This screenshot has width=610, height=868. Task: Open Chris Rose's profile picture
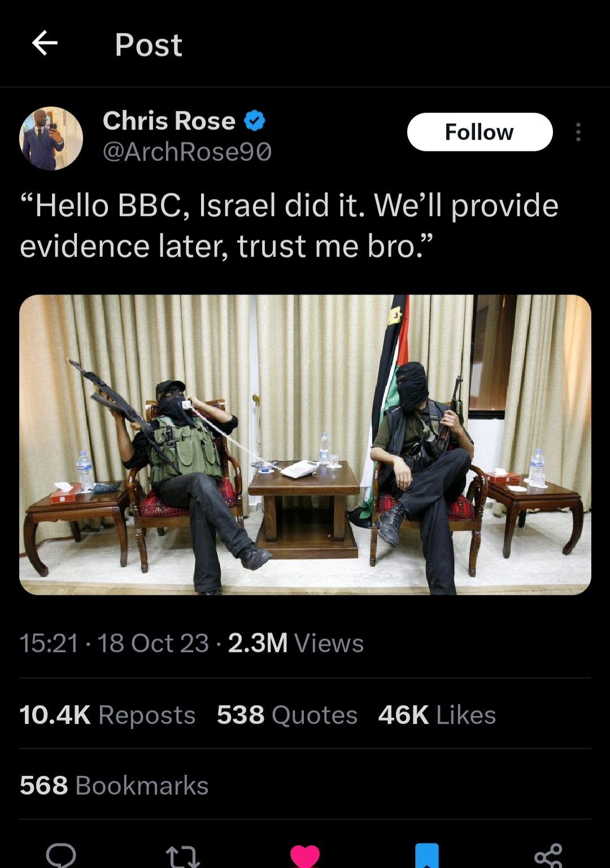(x=51, y=138)
